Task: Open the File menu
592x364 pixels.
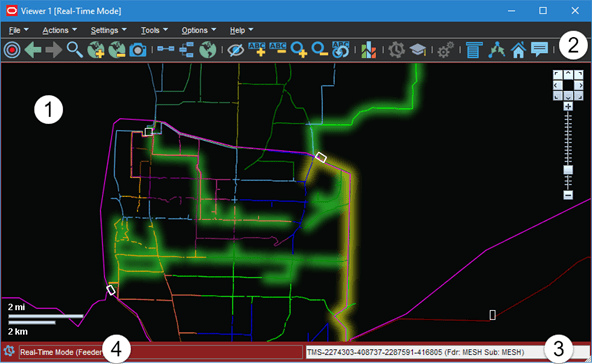Action: pyautogui.click(x=18, y=30)
